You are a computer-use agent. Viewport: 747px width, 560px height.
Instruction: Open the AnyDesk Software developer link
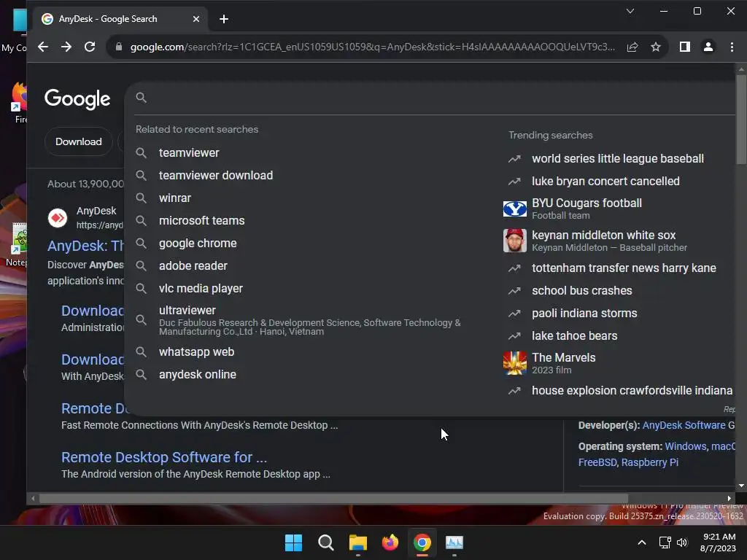684,425
